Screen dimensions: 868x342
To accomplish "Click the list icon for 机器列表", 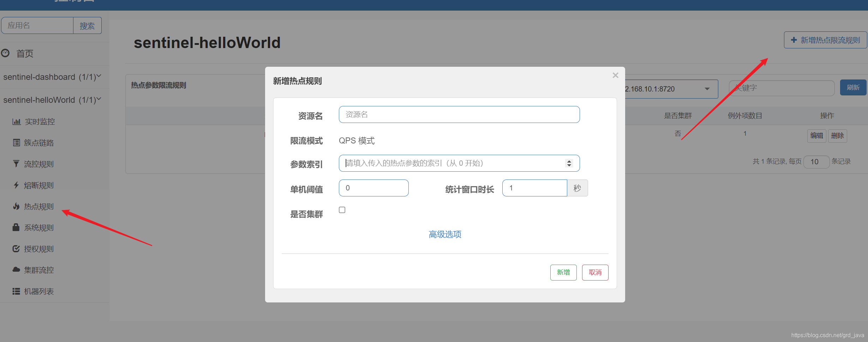I will (x=16, y=291).
